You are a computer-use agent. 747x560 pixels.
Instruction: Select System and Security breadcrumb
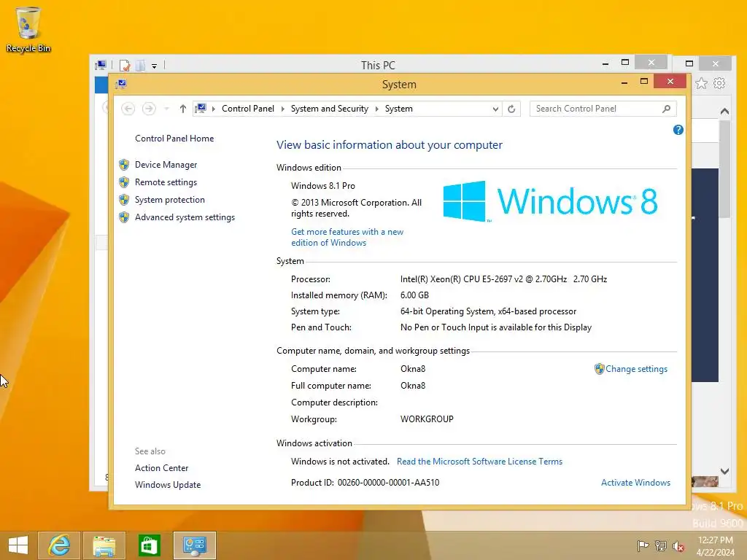coord(330,109)
